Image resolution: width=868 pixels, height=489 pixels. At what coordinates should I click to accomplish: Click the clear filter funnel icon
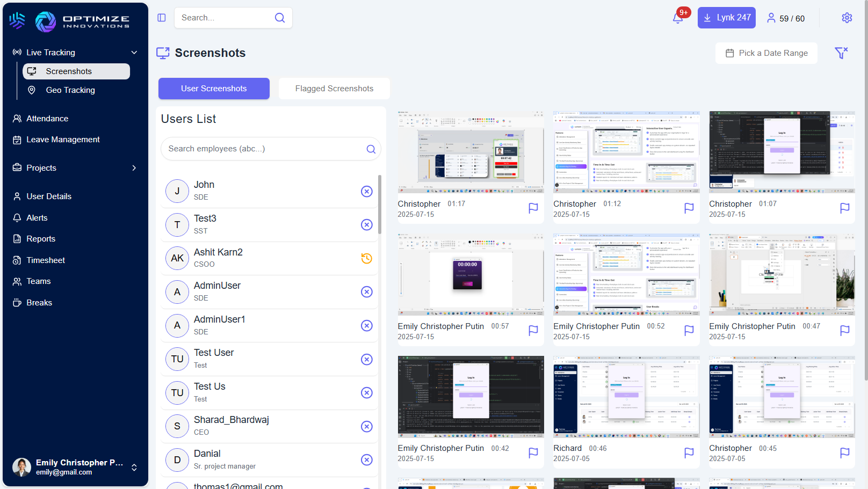(x=841, y=53)
